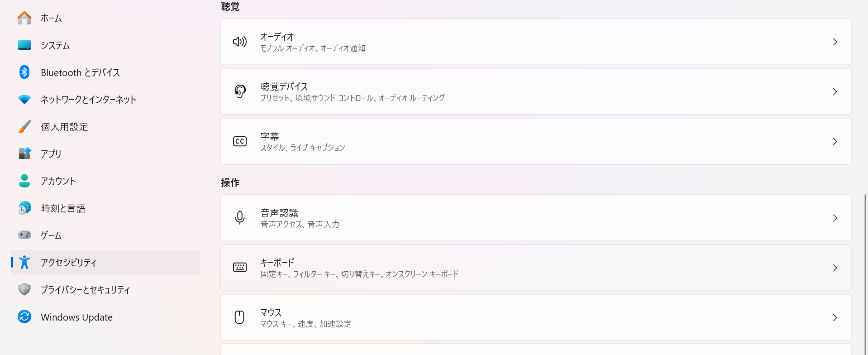Click the microphone icon for 音声認識

[240, 218]
